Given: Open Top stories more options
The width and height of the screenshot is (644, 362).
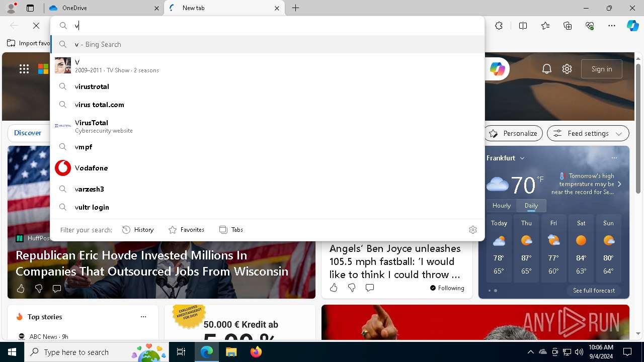Looking at the screenshot, I should (143, 317).
